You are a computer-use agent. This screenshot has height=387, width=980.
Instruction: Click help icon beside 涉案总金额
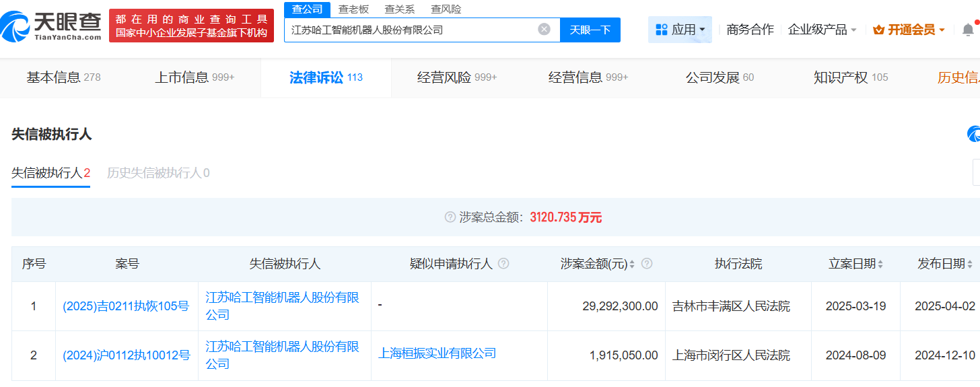tap(450, 217)
